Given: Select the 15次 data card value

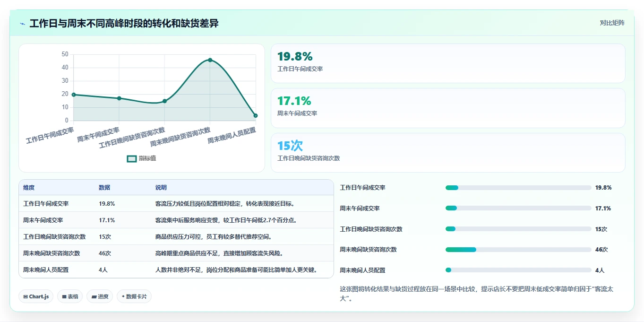Looking at the screenshot, I should (290, 146).
